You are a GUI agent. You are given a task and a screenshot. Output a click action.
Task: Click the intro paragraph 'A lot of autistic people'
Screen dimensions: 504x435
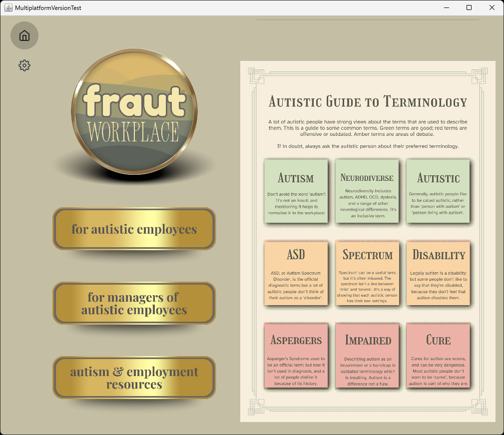coord(368,128)
